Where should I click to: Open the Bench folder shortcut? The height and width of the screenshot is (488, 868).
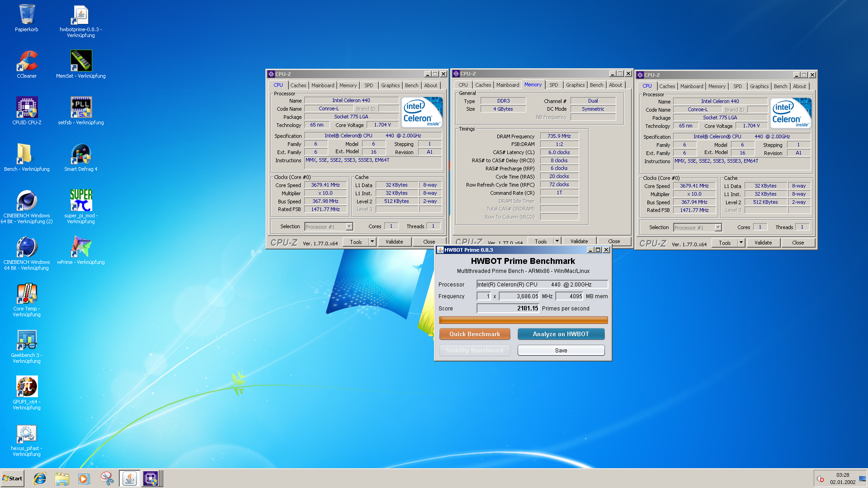click(x=27, y=158)
